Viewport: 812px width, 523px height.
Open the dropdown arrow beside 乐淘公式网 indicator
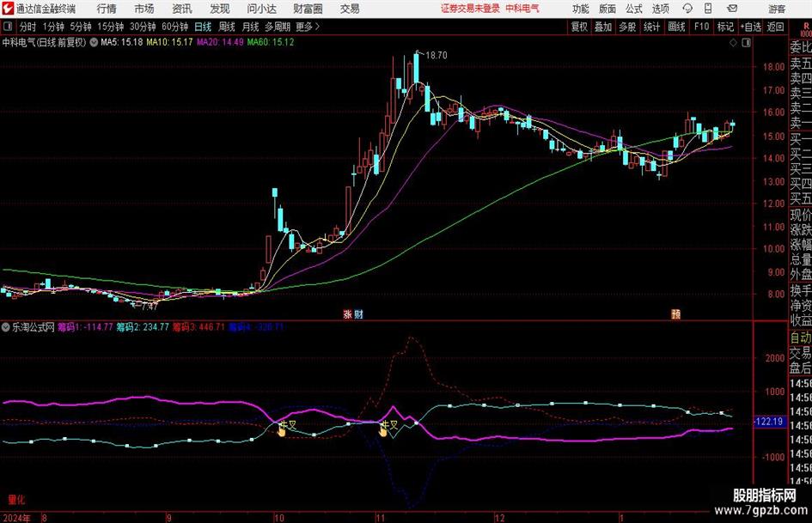point(6,326)
